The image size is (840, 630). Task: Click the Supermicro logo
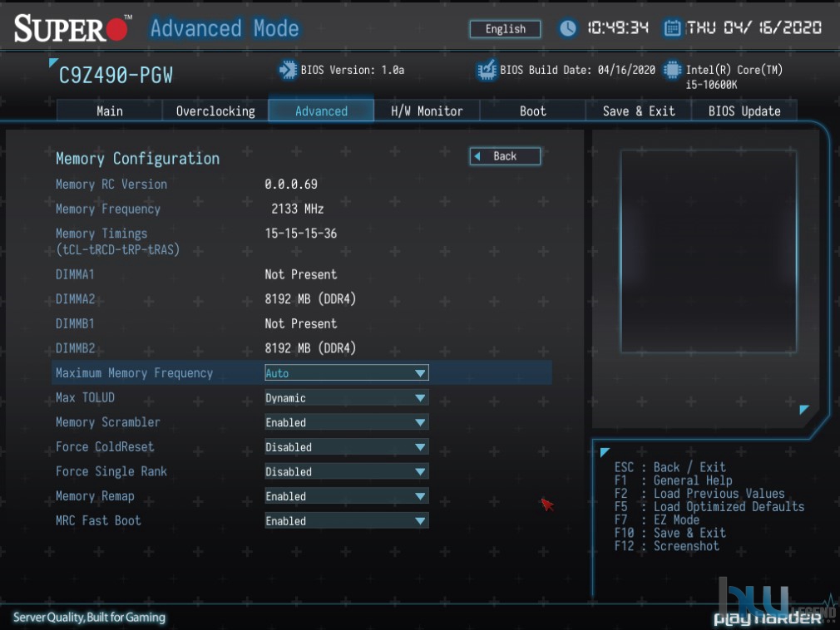(x=72, y=27)
